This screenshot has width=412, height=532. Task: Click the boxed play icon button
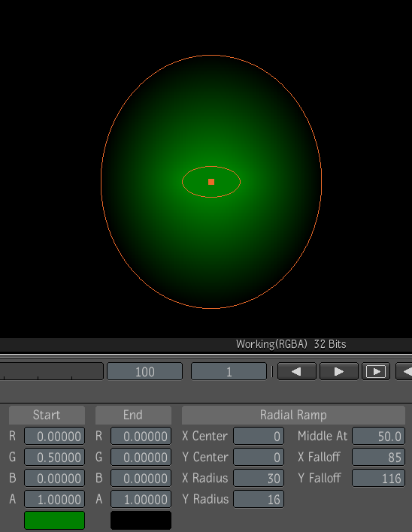[x=376, y=371]
